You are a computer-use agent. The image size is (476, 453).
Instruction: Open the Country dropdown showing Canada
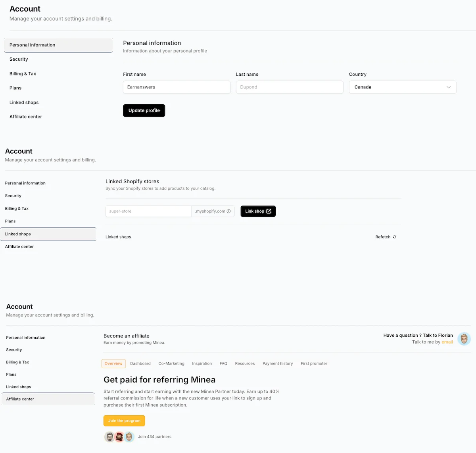coord(403,87)
